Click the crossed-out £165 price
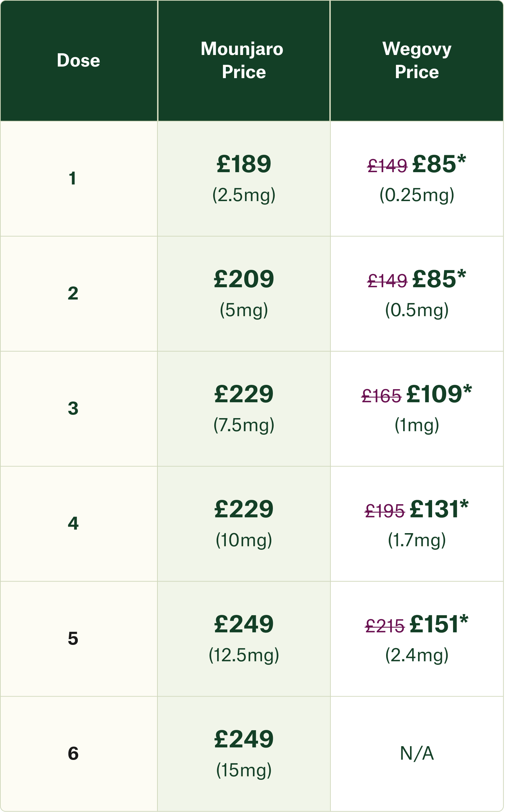 click(381, 396)
